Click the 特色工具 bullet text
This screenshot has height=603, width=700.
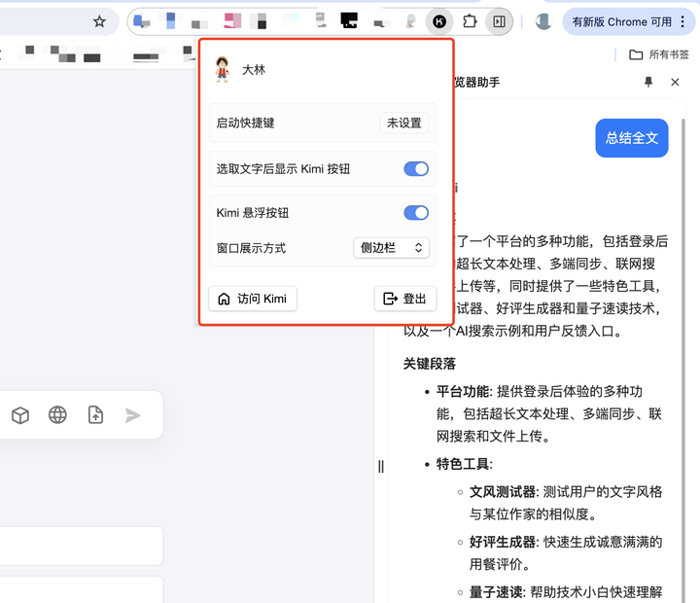tap(463, 464)
